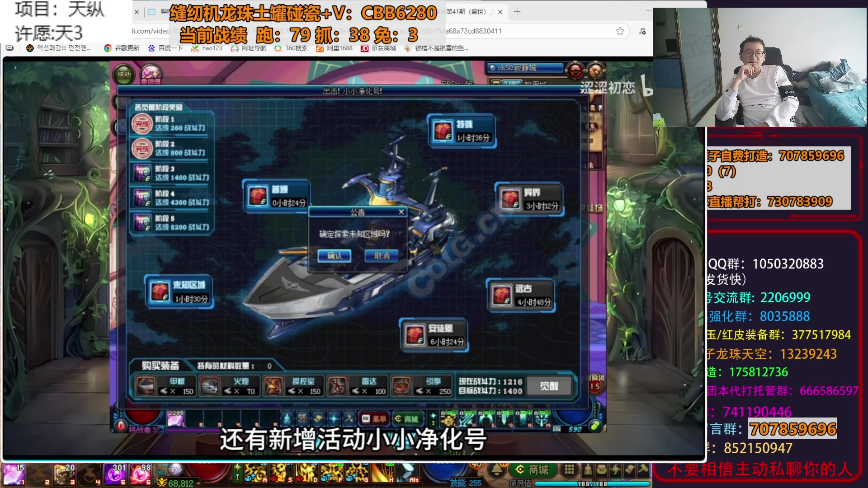Screen dimensions: 868x488
Task: Click the 远古 zone gift box icon
Action: pos(502,296)
